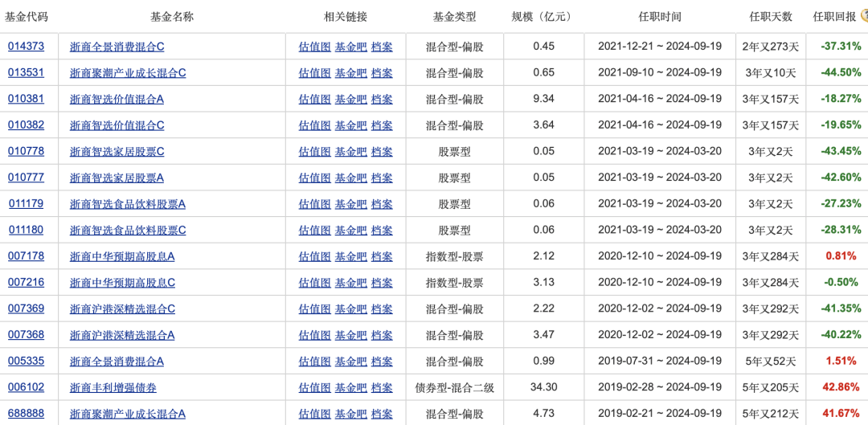Viewport: 868px width, 425px height.
Task: Open 基金吧 for 浙商中华预期高股息A
Action: coord(350,257)
